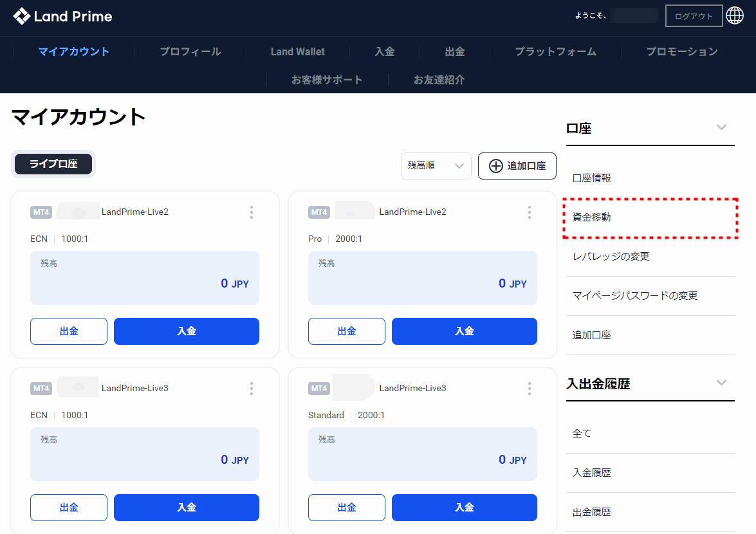
Task: Open the three-dot menu of ECN LandPrime-Live3
Action: coord(251,389)
